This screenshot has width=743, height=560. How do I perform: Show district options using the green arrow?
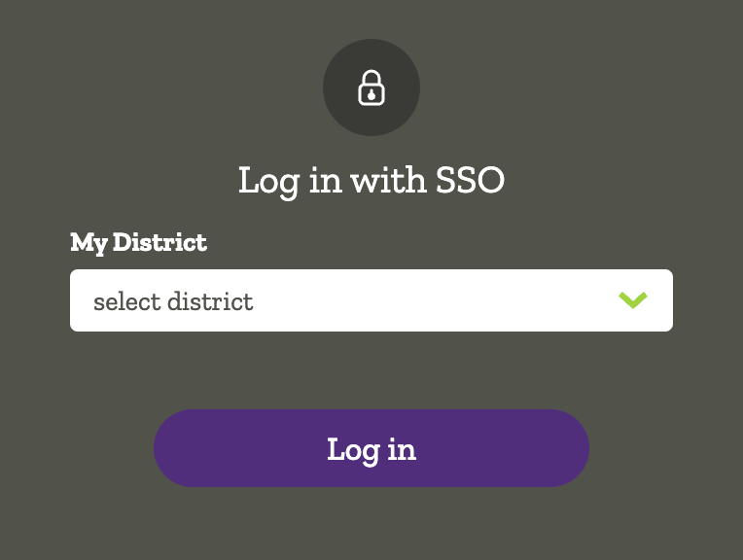(x=633, y=300)
